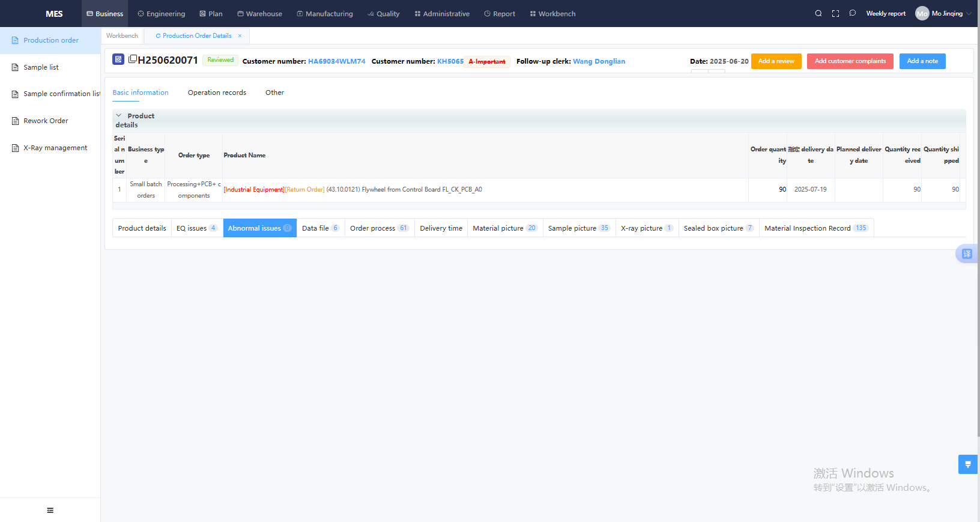Open the Mo Jinqing user dropdown
This screenshot has height=522, width=980.
coord(947,13)
